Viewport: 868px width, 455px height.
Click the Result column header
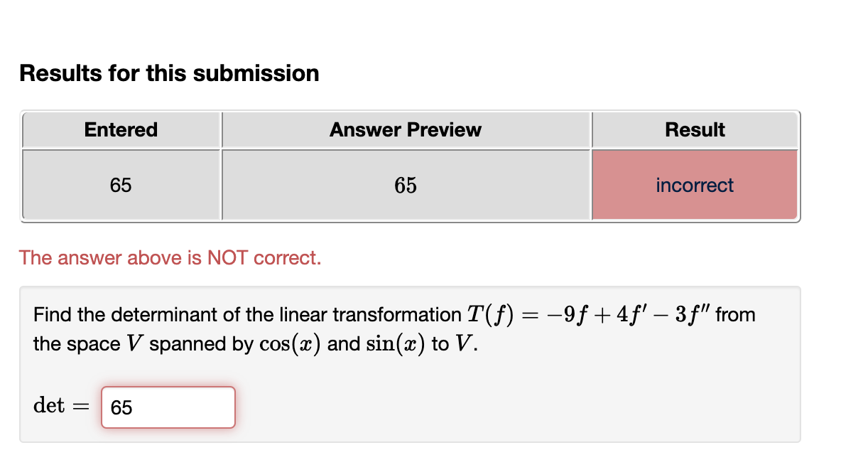pyautogui.click(x=695, y=129)
